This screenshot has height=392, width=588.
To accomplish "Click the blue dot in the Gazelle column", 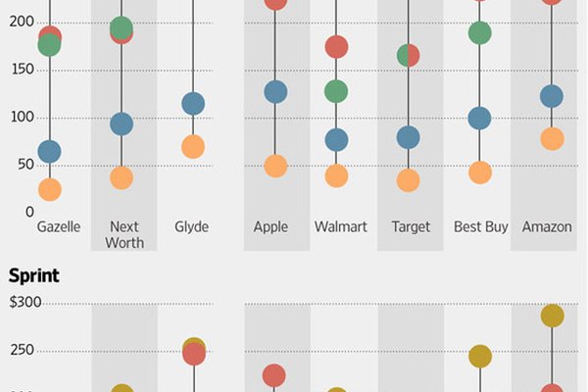I will pos(50,152).
